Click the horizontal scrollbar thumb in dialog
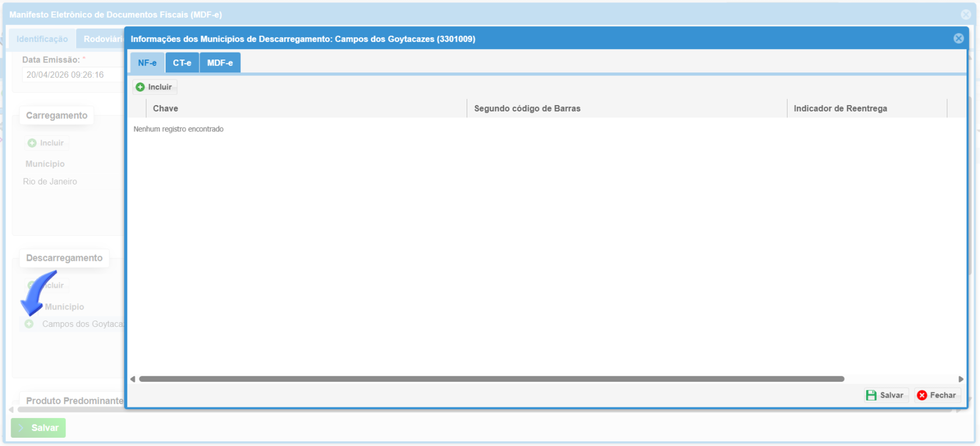The width and height of the screenshot is (980, 446). 492,379
